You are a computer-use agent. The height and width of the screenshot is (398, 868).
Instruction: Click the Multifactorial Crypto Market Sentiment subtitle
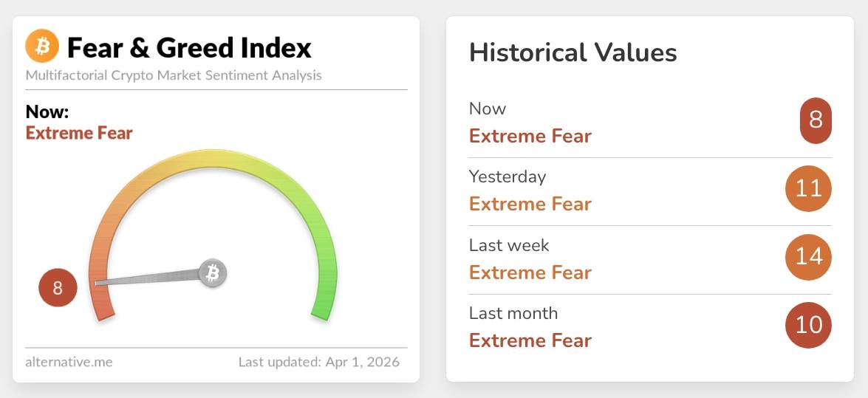[x=174, y=75]
